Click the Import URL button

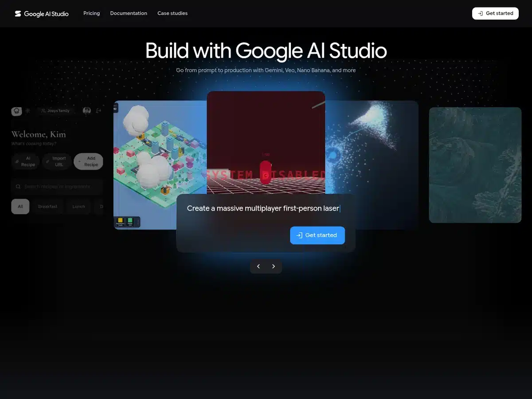pyautogui.click(x=56, y=161)
